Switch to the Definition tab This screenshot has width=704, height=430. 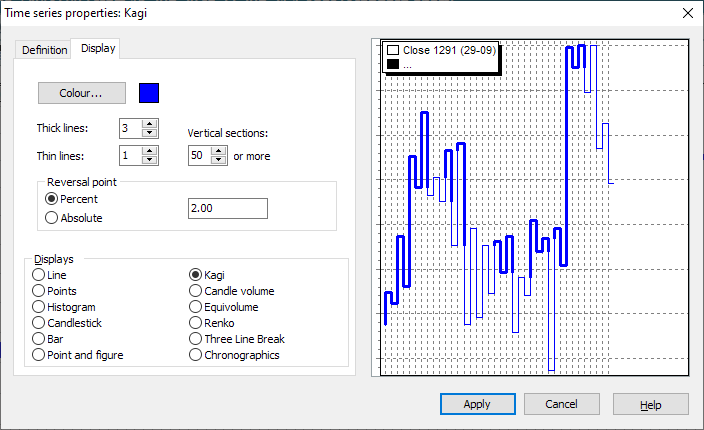click(x=44, y=50)
